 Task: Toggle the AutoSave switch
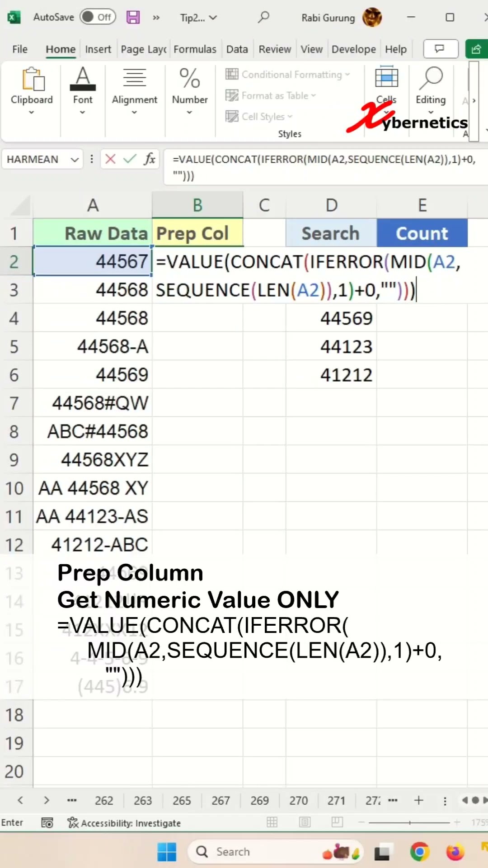[x=98, y=17]
